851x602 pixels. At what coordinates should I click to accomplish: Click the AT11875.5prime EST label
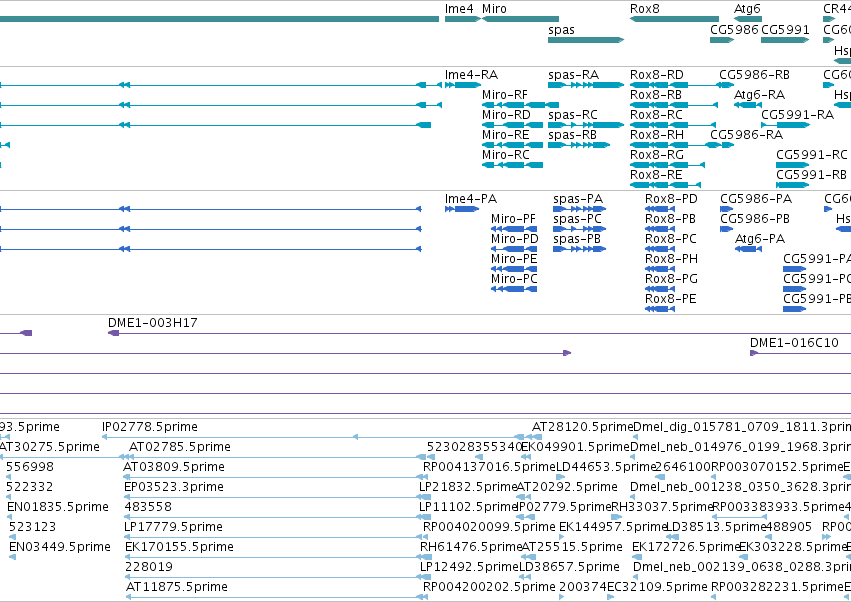[176, 587]
